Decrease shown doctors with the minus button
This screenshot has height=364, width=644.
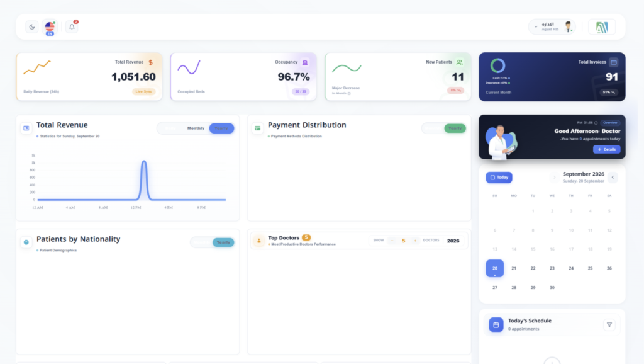pyautogui.click(x=392, y=241)
